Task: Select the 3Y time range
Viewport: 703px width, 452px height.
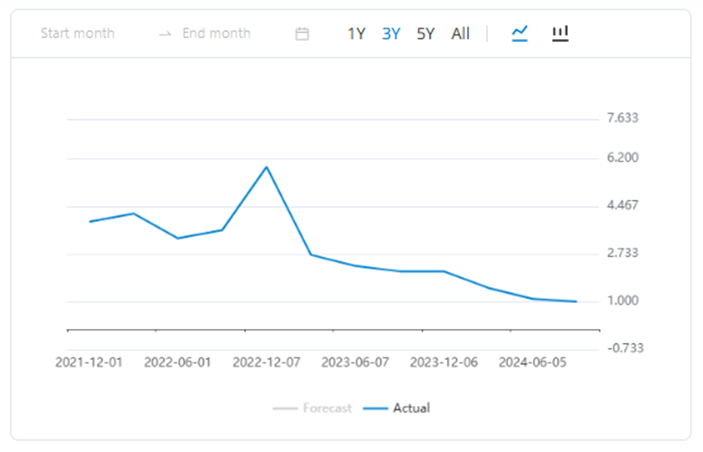Action: pyautogui.click(x=391, y=34)
